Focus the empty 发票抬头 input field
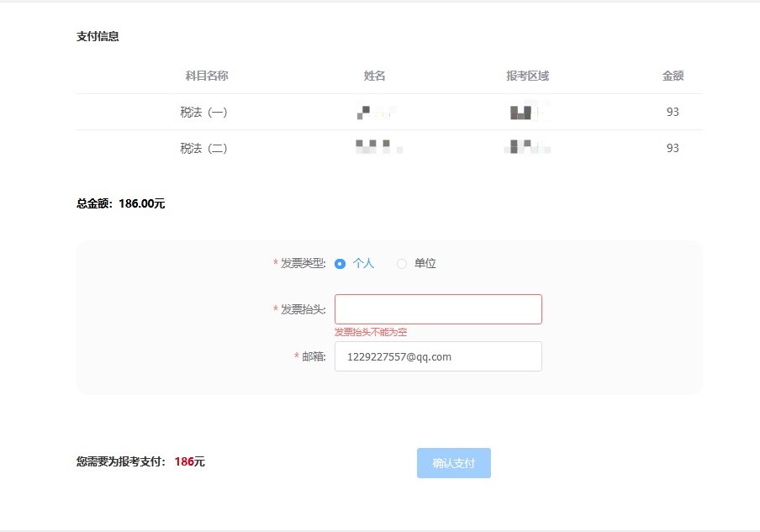This screenshot has width=760, height=532. click(x=438, y=309)
